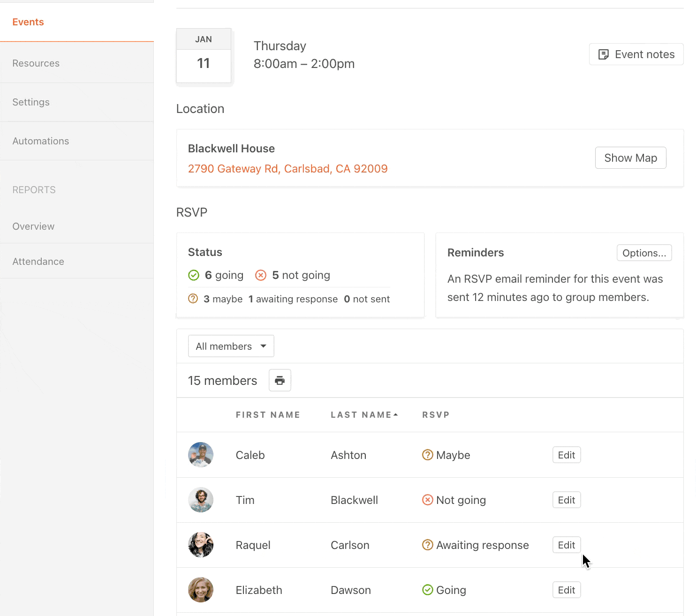Click the red not going X status icon
696x616 pixels.
261,275
